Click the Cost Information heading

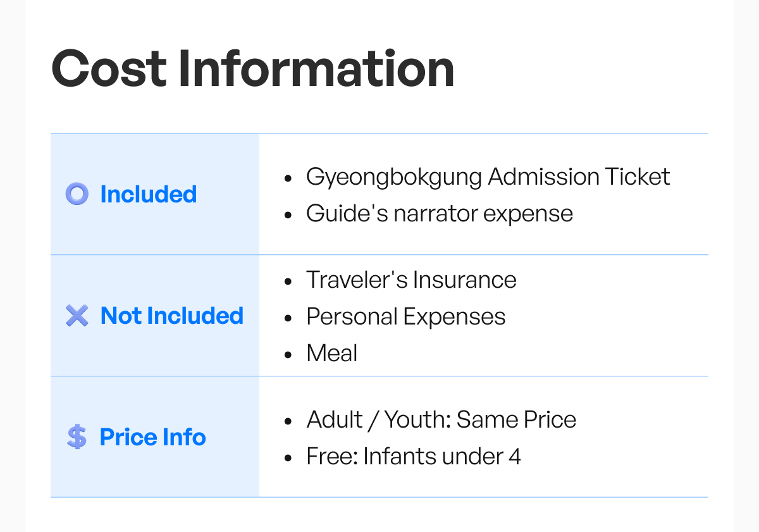click(253, 68)
